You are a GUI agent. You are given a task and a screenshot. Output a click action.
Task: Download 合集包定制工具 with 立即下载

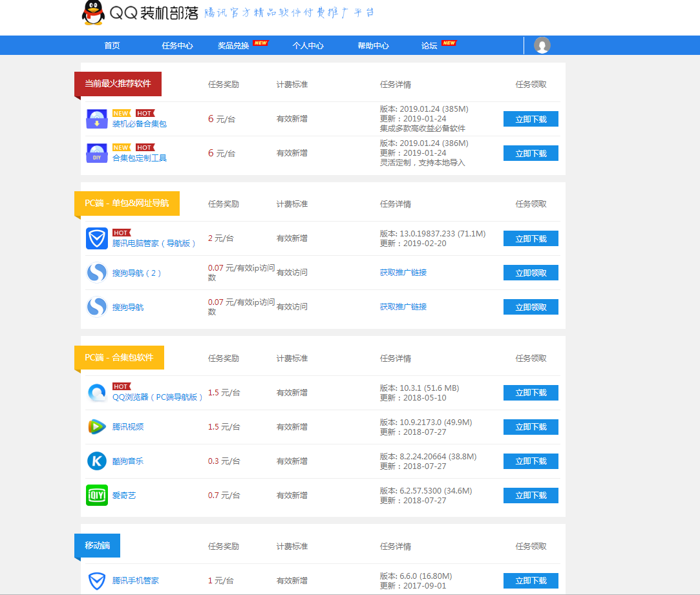pos(531,154)
